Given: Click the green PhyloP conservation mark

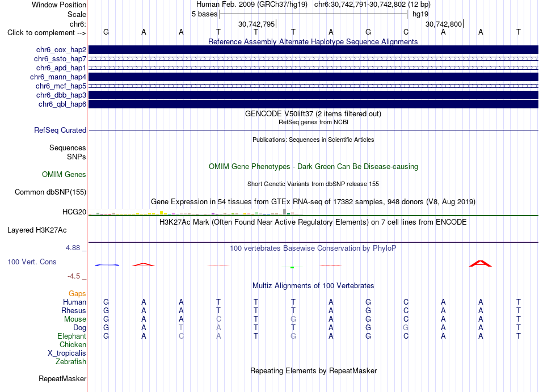Looking at the screenshot, I should point(292,267).
